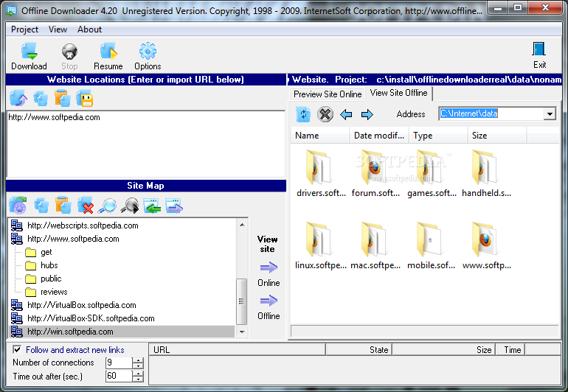Select the public folder in Site Map
568x392 pixels.
point(51,279)
